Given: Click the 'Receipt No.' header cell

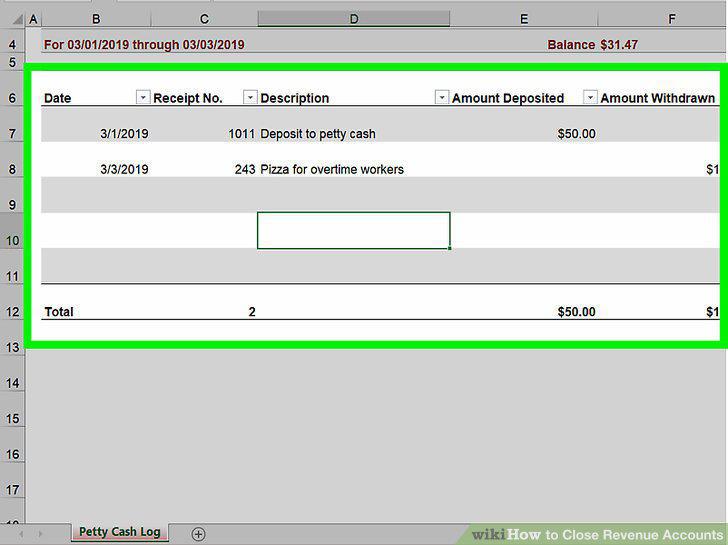Looking at the screenshot, I should point(188,98).
